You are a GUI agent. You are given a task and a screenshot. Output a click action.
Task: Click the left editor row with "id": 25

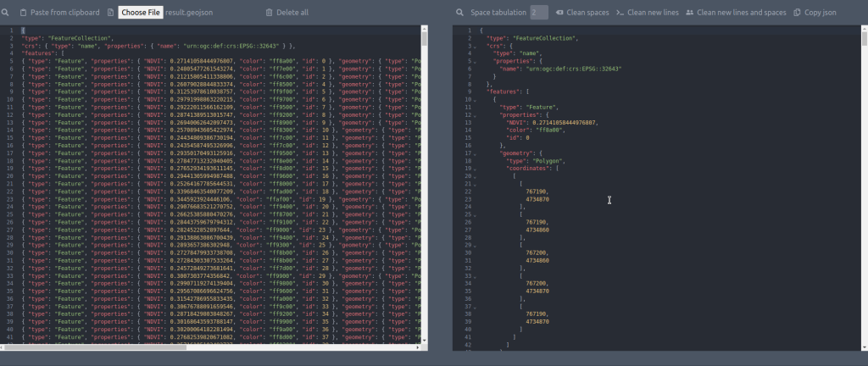220,246
